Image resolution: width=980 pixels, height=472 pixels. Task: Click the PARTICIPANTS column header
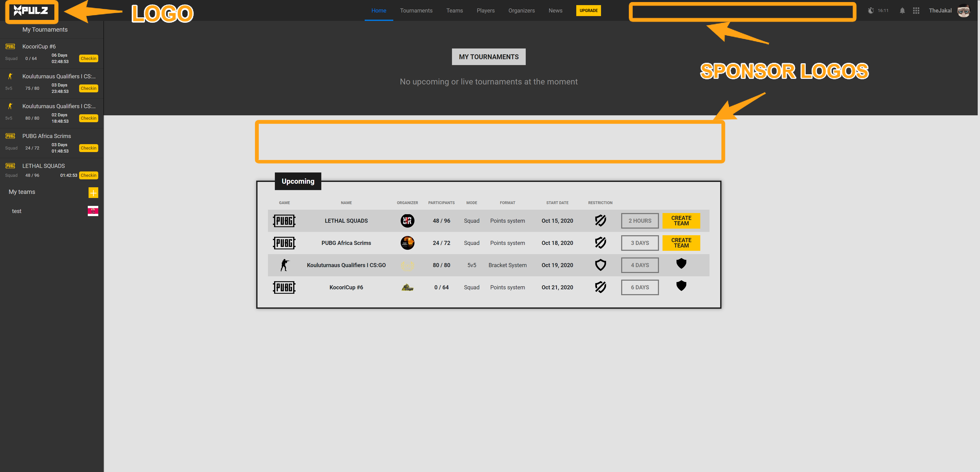441,203
